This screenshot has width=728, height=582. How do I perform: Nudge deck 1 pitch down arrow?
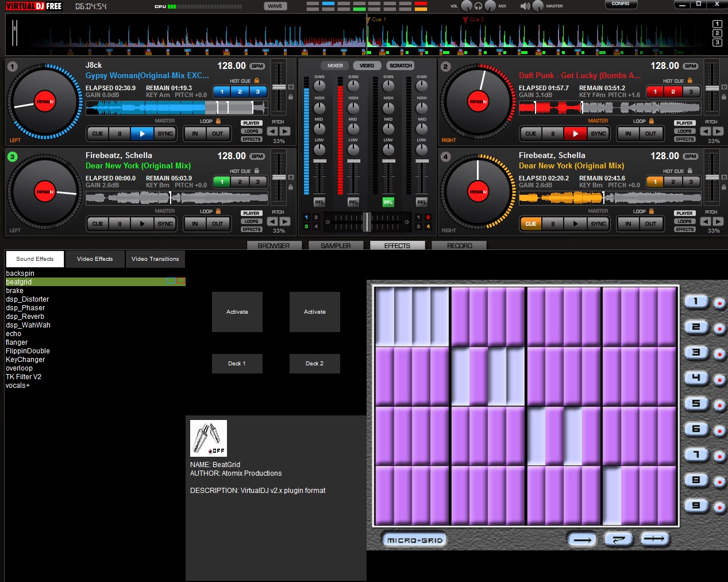point(272,131)
